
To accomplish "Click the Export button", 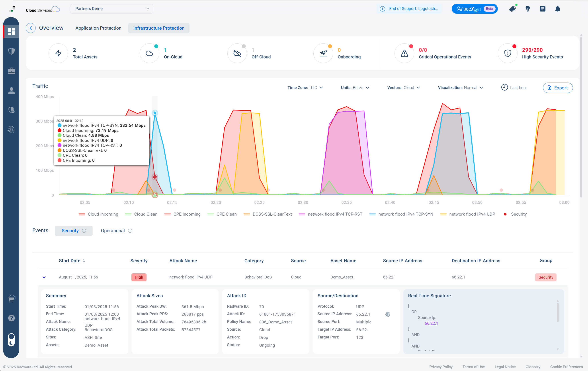I will pyautogui.click(x=558, y=88).
